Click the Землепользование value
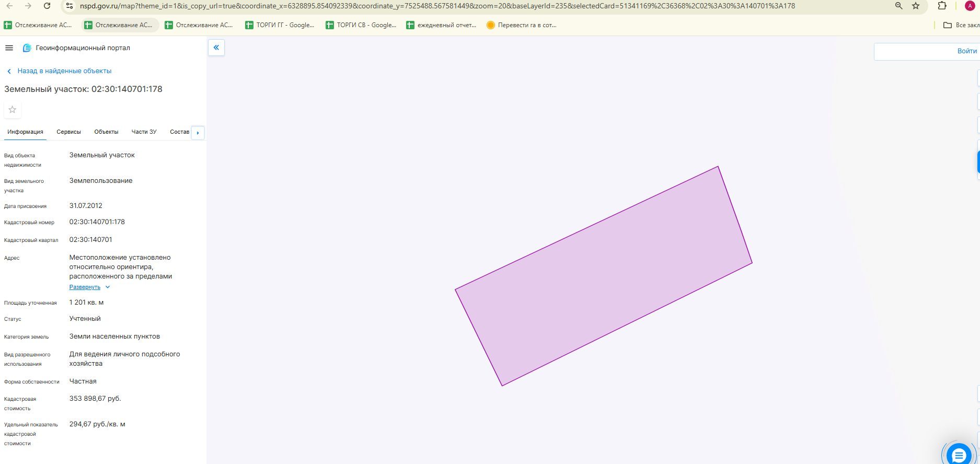Image resolution: width=980 pixels, height=464 pixels. [101, 181]
